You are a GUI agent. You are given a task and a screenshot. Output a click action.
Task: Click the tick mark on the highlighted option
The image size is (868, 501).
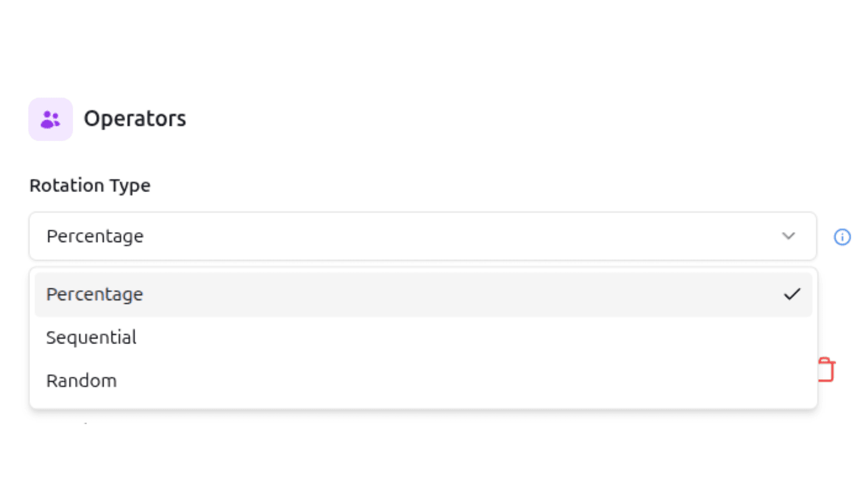[792, 294]
